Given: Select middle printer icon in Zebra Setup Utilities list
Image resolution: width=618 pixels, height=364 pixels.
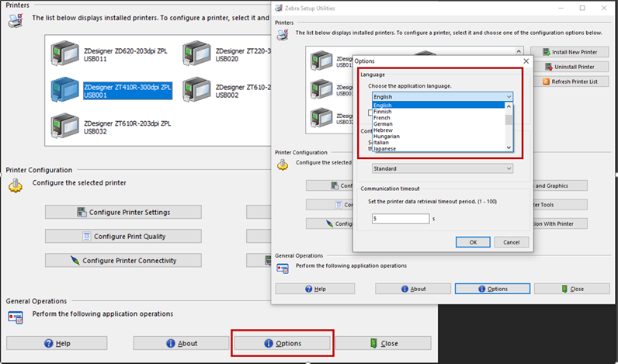Looking at the screenshot, I should coord(321,89).
